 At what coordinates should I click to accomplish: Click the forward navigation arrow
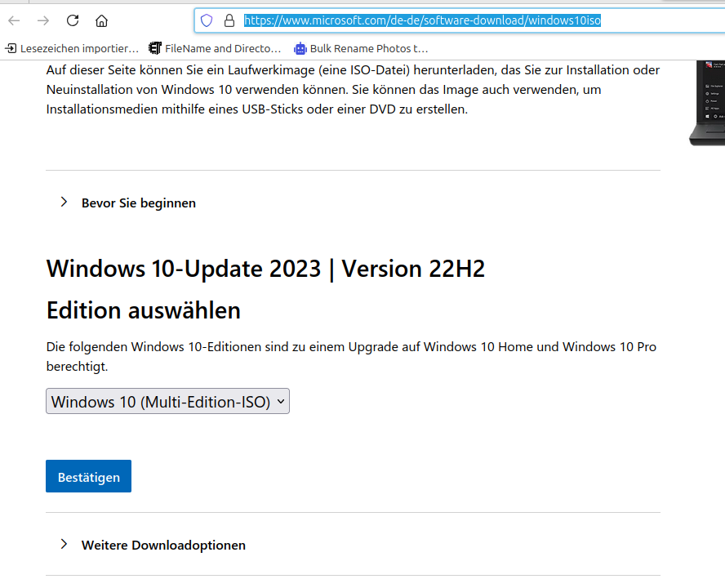(43, 20)
